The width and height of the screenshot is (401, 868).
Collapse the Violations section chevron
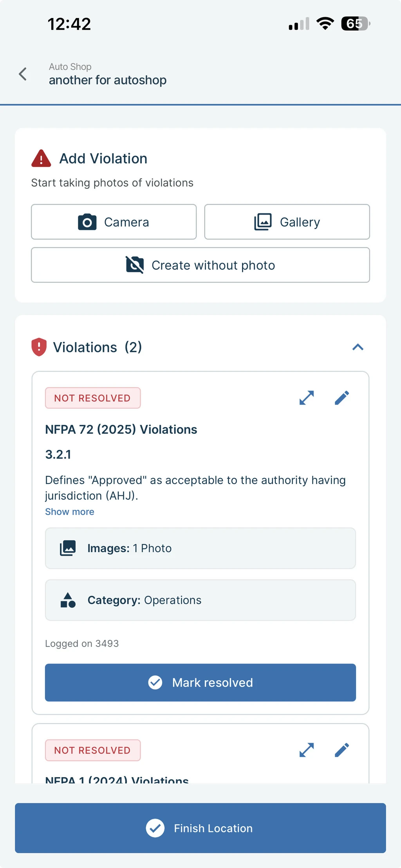[x=358, y=347]
